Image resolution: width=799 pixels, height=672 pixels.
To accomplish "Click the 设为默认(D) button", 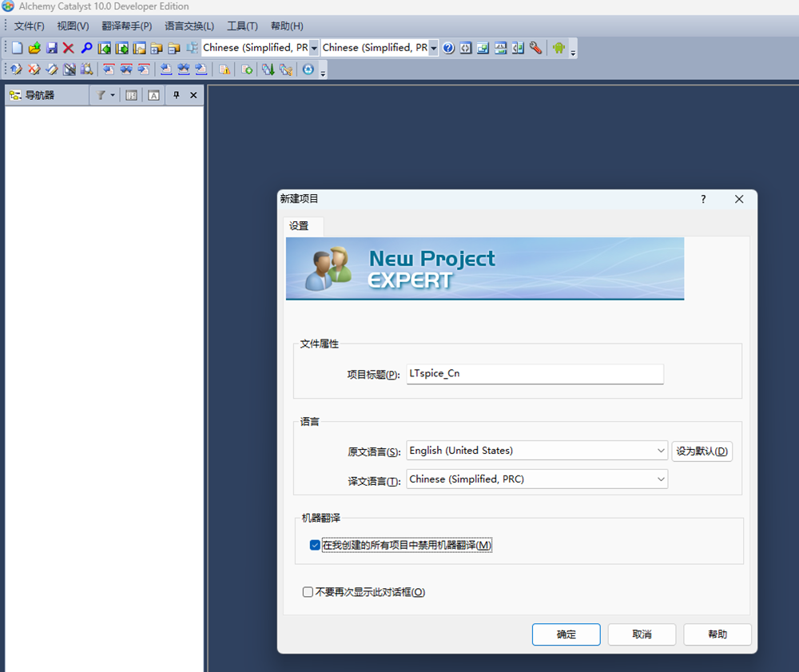I will [x=702, y=451].
